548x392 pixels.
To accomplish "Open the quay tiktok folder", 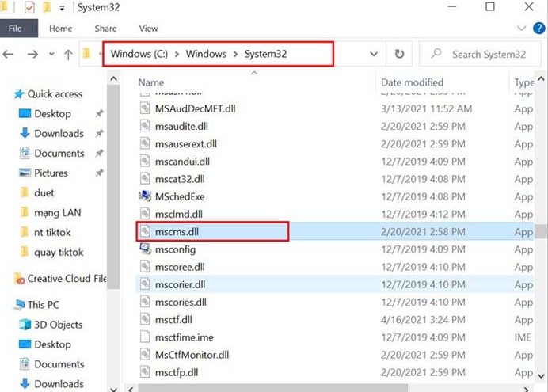I will coord(59,253).
